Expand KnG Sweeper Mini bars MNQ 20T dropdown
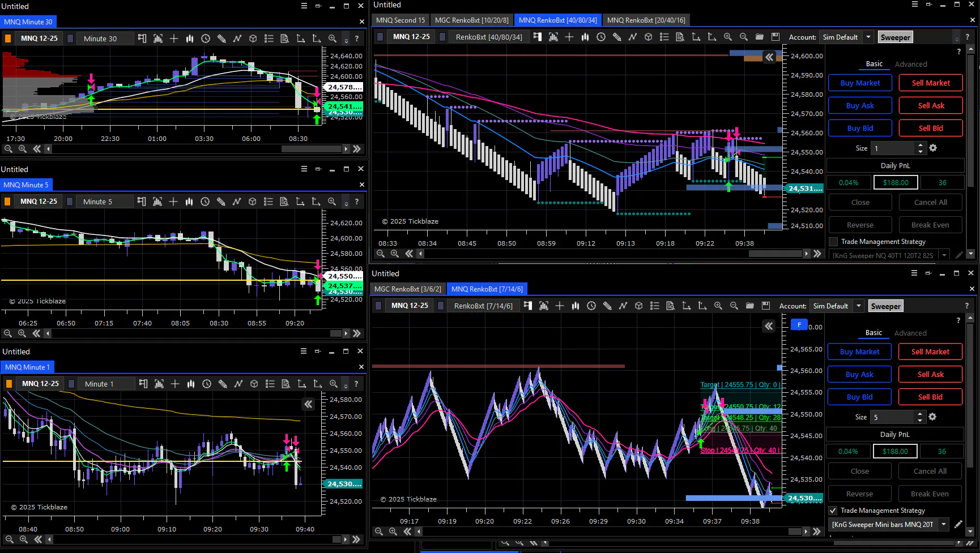Screen dimensions: 980x553 pos(944,525)
